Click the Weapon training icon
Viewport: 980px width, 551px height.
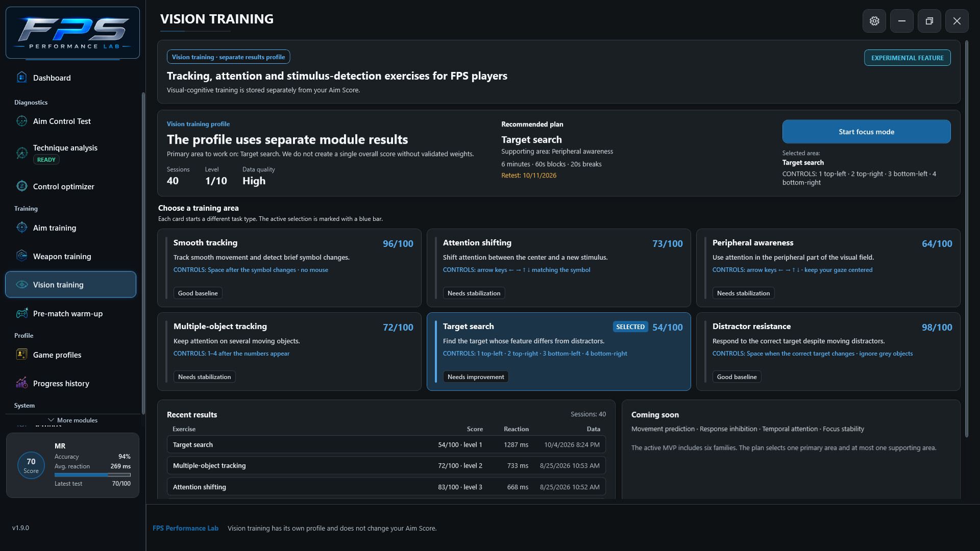[21, 256]
